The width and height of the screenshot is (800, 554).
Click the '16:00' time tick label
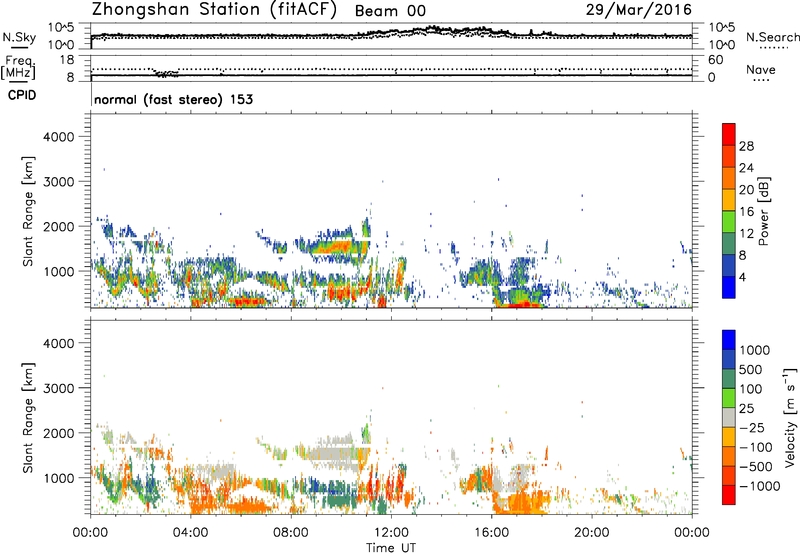point(491,533)
